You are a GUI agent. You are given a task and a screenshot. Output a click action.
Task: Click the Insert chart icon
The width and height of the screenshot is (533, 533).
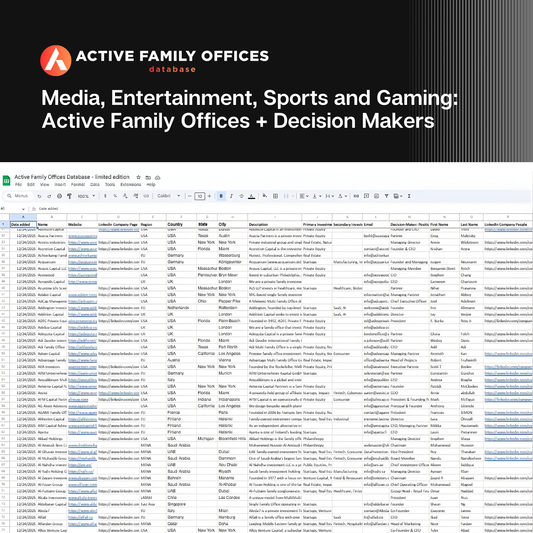(x=376, y=196)
